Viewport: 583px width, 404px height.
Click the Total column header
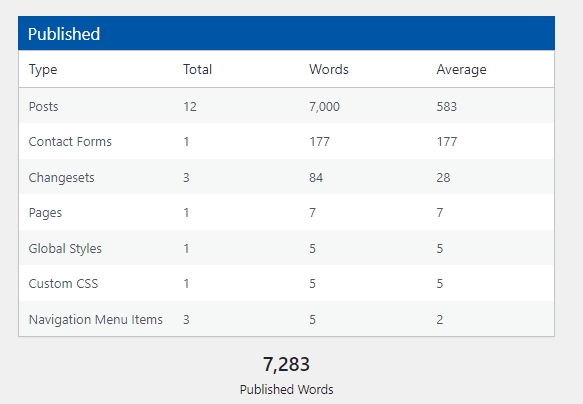tap(197, 70)
